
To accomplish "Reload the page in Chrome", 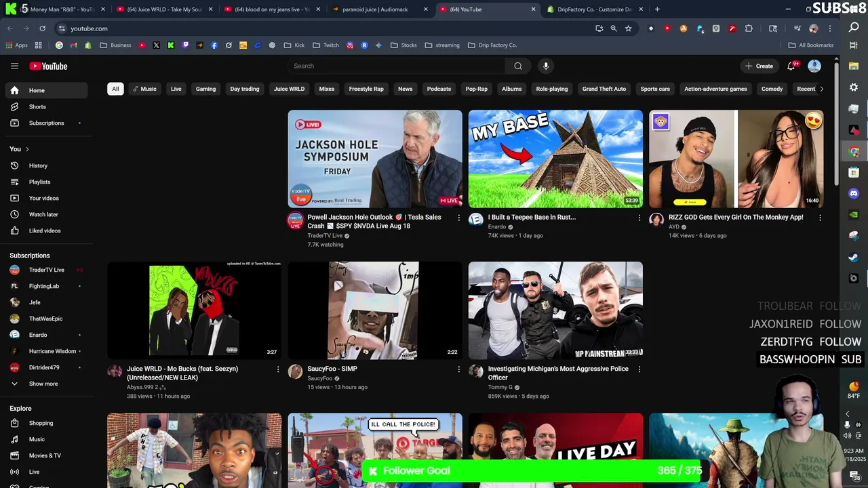I will tap(42, 28).
